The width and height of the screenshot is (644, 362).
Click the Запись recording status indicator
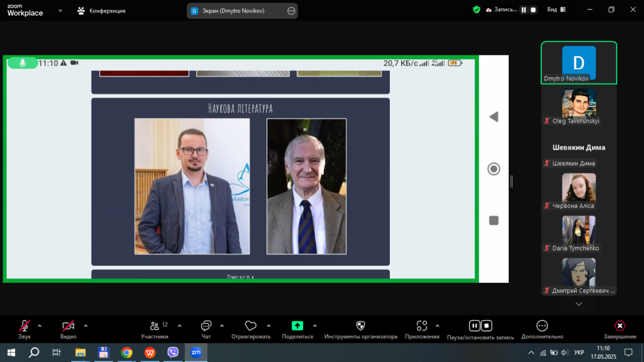(x=501, y=9)
